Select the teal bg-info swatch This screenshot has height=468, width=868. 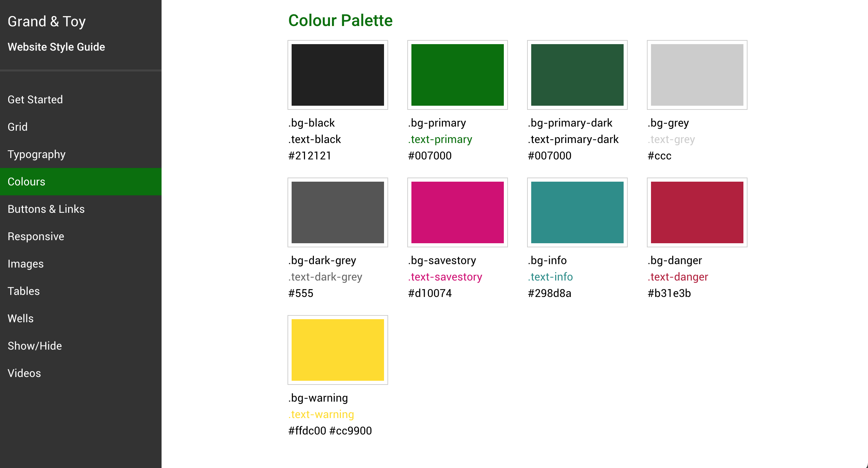(577, 212)
